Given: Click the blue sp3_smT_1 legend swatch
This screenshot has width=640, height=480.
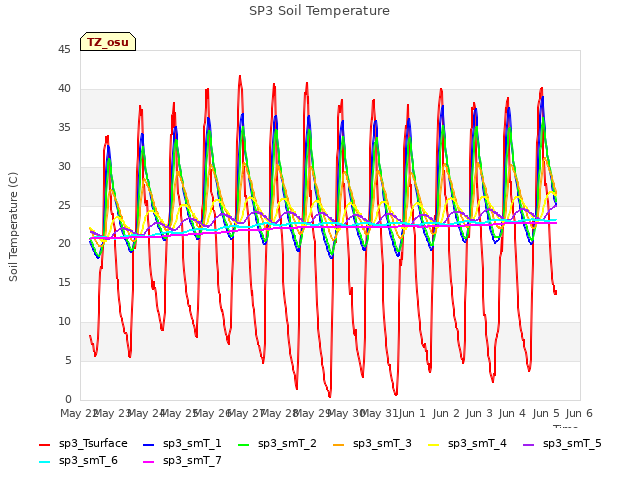Looking at the screenshot, I should [149, 445].
